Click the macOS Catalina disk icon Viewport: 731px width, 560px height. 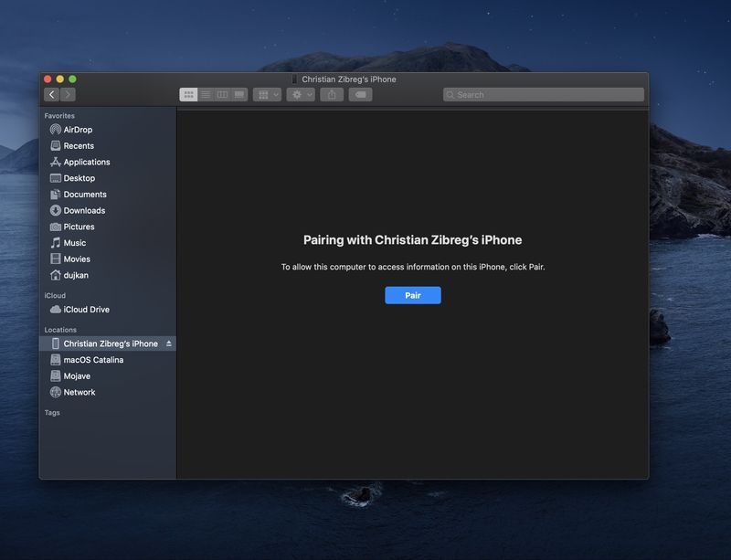[56, 360]
